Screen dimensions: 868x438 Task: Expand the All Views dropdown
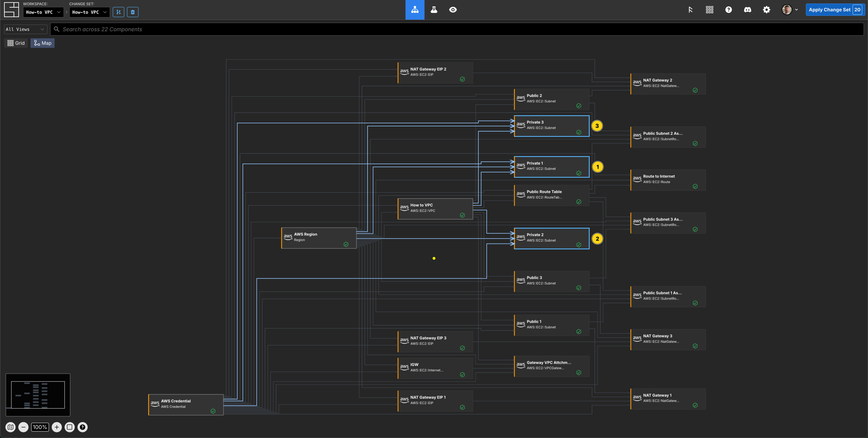pos(25,29)
